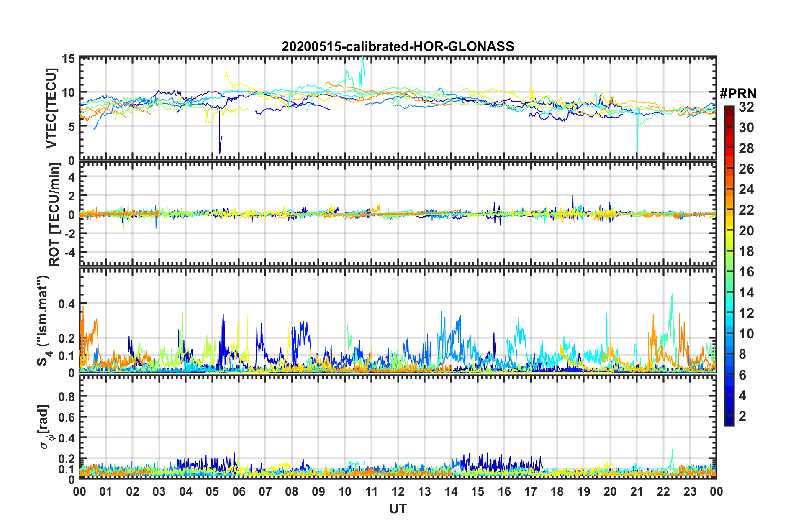Click the ROT [TECU/min] axis label
This screenshot has width=796, height=532.
(54, 215)
